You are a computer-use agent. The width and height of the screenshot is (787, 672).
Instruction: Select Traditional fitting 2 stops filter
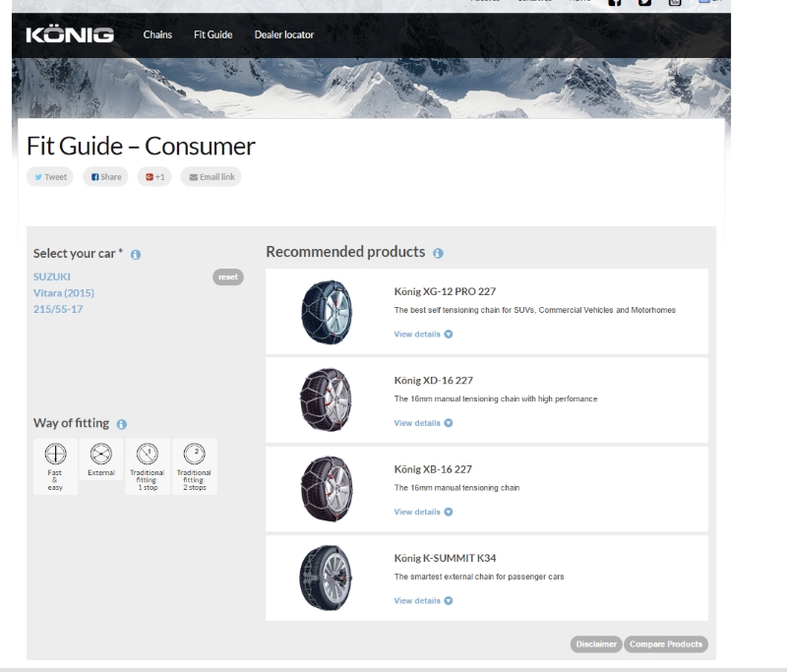tap(194, 466)
